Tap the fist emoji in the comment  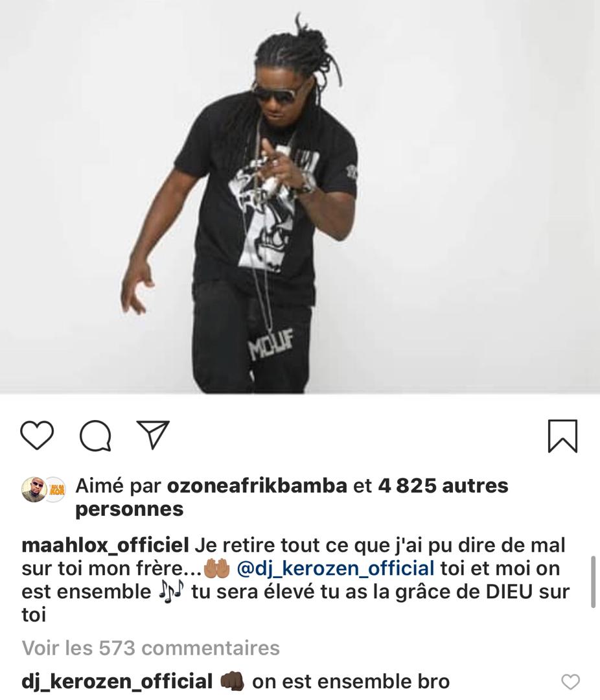pos(232,682)
